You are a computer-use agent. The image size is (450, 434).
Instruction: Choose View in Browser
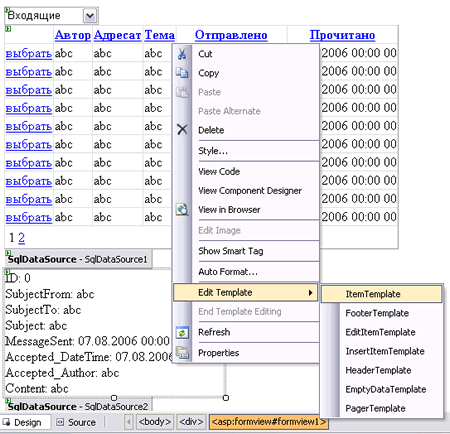pyautogui.click(x=246, y=210)
